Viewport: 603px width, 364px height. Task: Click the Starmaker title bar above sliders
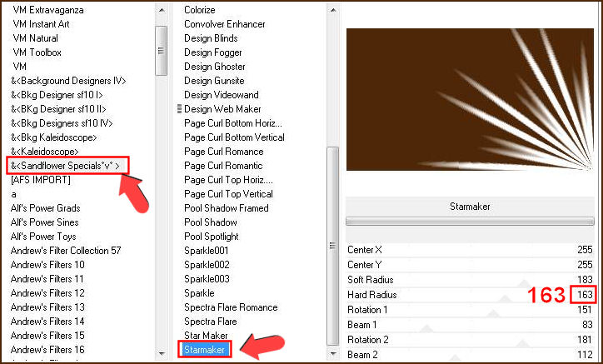coord(471,206)
